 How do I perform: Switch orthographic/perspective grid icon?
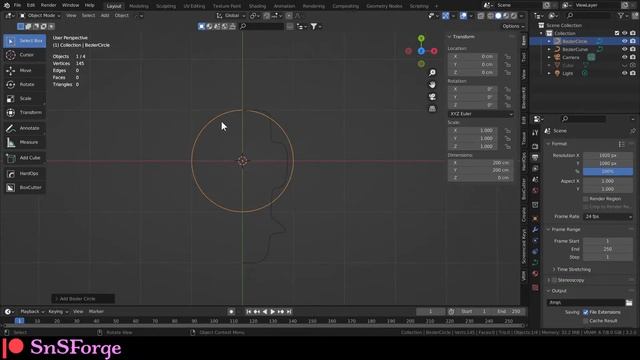tap(432, 109)
